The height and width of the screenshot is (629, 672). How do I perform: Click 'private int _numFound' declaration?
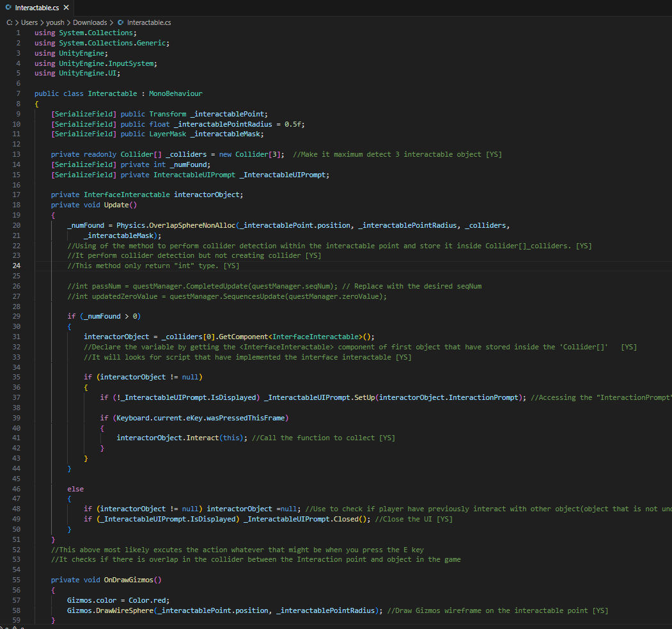click(166, 164)
